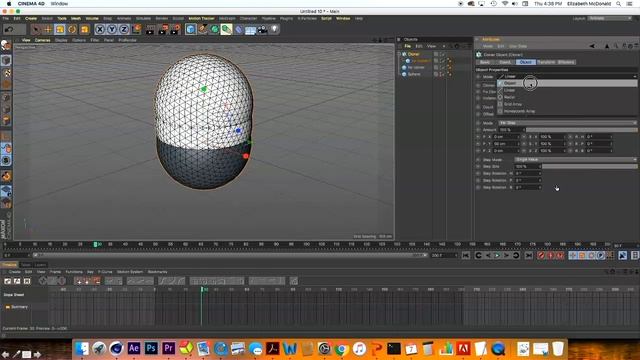Viewport: 640px width, 360px height.
Task: Toggle X axis lock
Action: pyautogui.click(x=100, y=29)
